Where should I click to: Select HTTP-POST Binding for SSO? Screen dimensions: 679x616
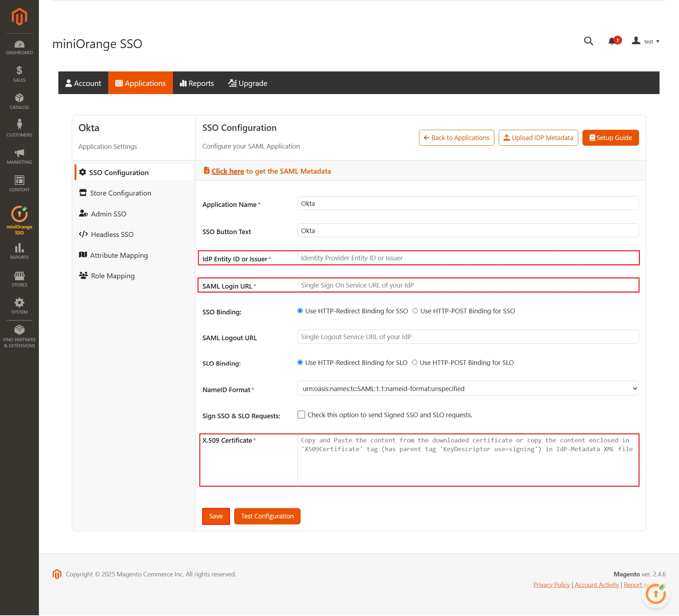[415, 310]
